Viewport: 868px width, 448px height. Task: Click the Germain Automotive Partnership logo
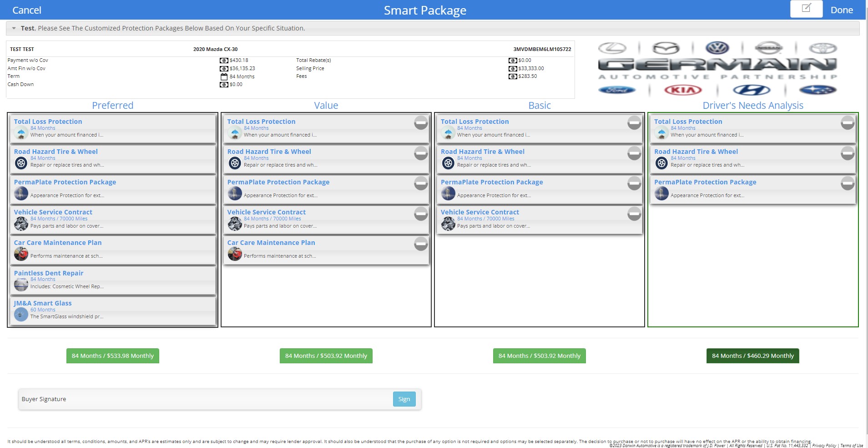point(717,68)
